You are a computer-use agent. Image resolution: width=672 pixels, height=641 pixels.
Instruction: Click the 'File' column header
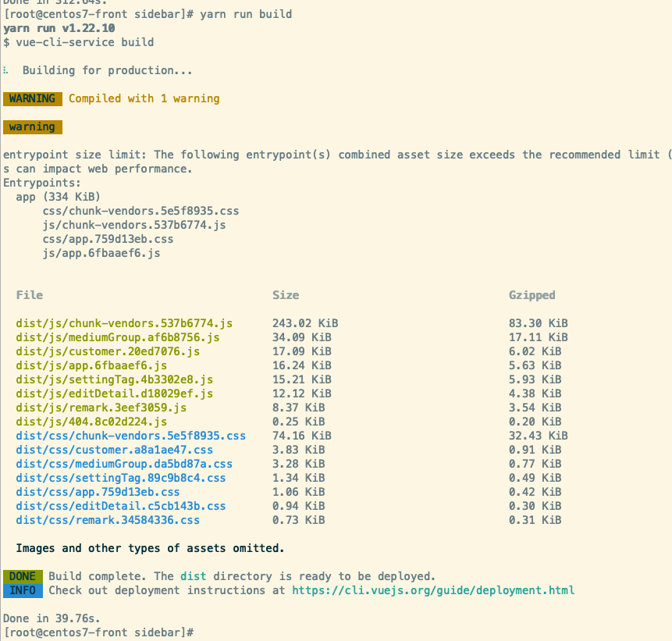point(30,295)
